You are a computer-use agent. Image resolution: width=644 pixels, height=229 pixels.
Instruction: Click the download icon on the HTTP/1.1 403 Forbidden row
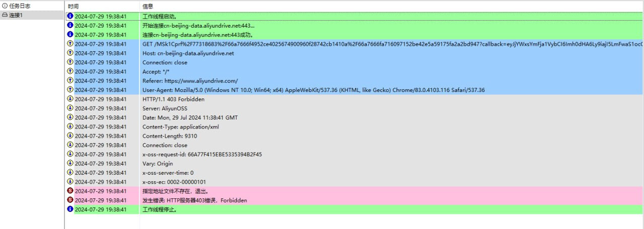tap(70, 99)
